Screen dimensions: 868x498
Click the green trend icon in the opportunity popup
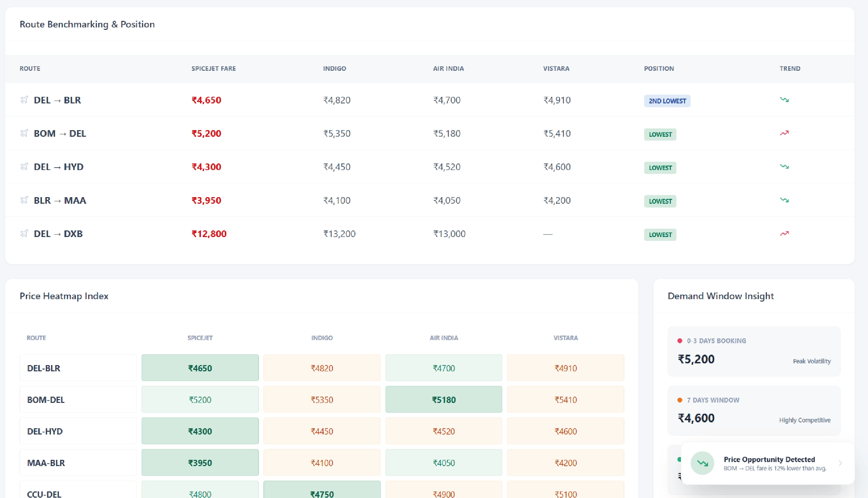point(702,463)
